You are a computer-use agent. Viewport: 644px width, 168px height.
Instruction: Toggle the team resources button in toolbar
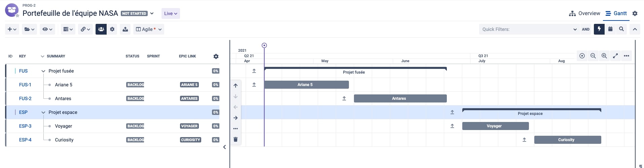[x=101, y=29]
